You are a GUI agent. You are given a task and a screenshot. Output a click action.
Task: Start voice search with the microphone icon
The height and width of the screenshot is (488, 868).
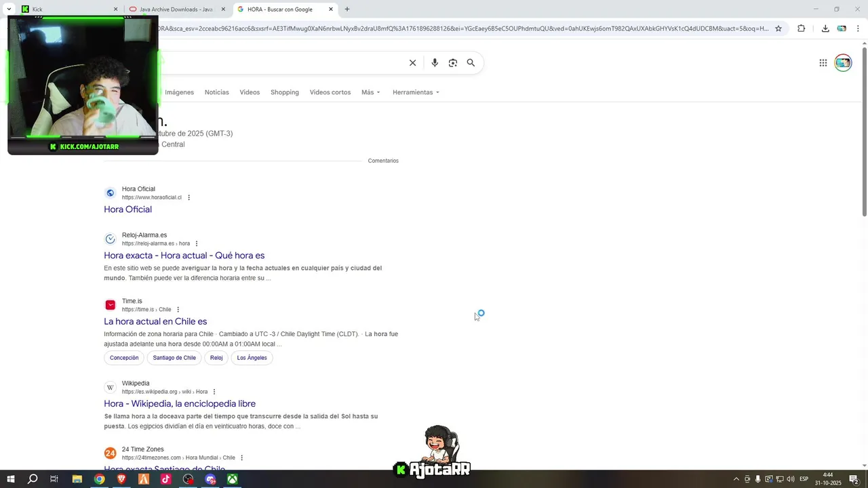coord(435,63)
